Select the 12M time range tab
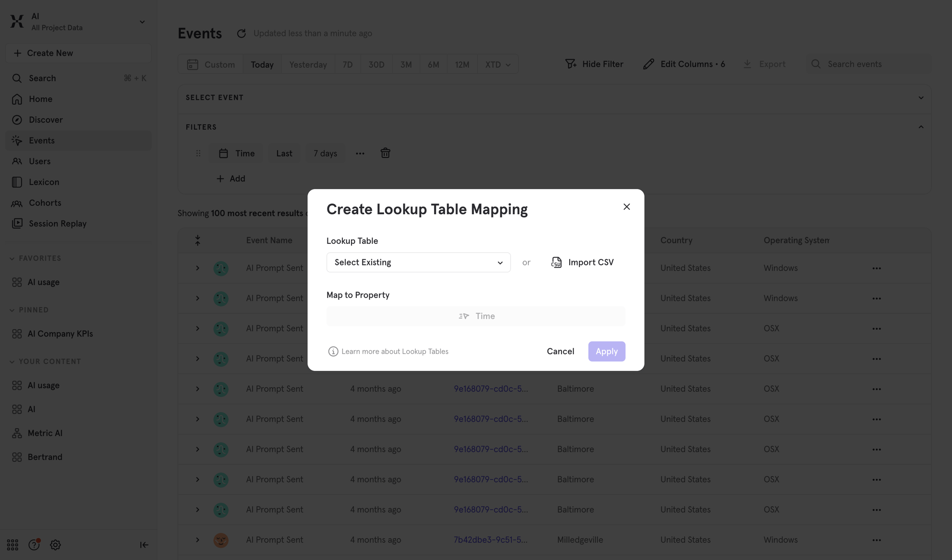 click(x=462, y=64)
